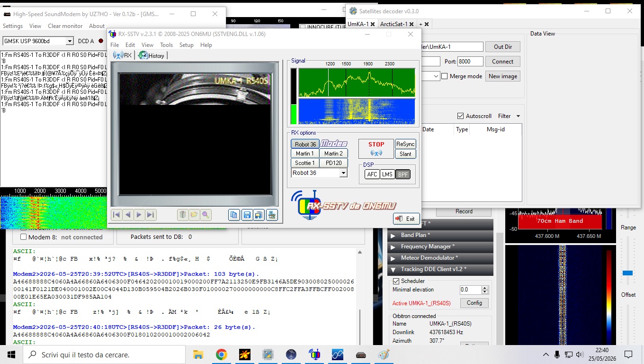
Task: Click the multiple floppy disks save icon
Action: click(x=259, y=215)
